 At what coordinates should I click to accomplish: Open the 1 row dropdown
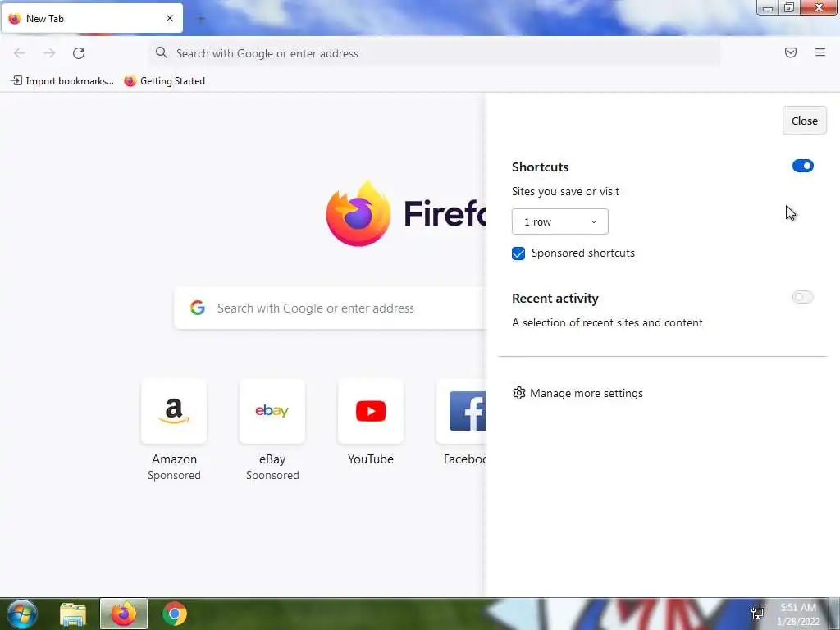(559, 221)
